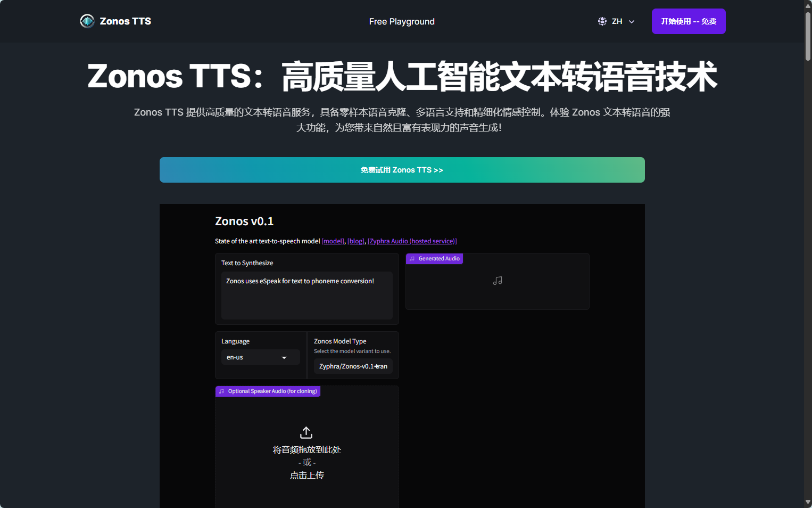This screenshot has height=508, width=812.
Task: Click the 免费试用 Zonos TTS >> button
Action: point(402,170)
